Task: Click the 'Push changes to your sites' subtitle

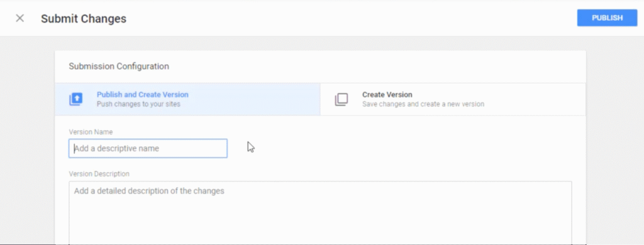Action: (x=138, y=104)
